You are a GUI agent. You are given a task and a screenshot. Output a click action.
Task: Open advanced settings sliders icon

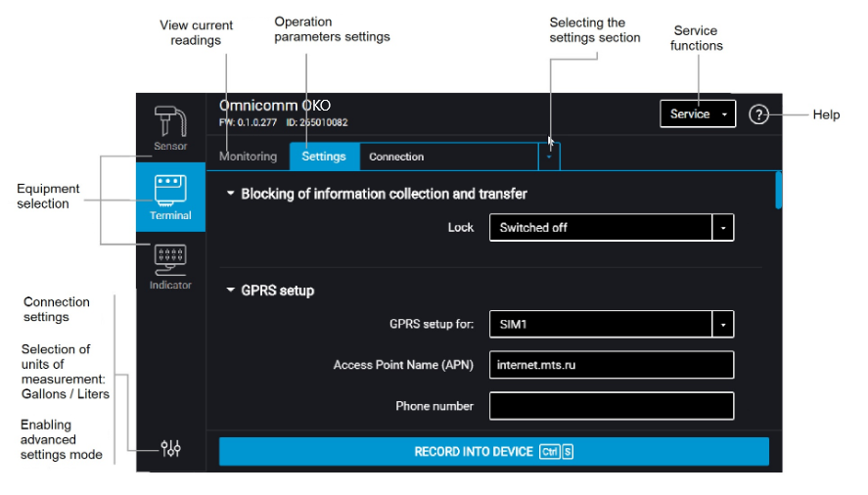(x=170, y=448)
